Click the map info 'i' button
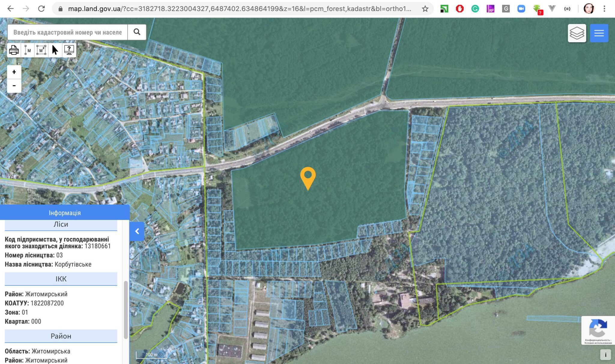 tap(605, 355)
